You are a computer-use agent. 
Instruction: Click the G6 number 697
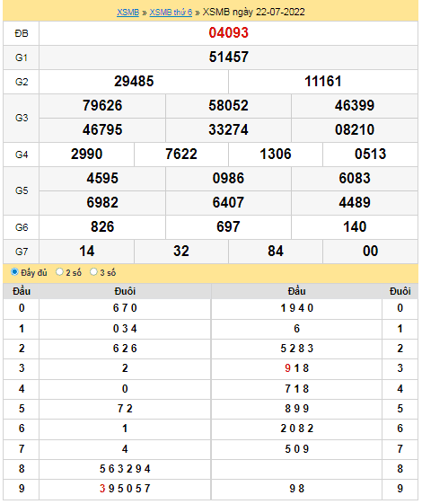point(228,226)
